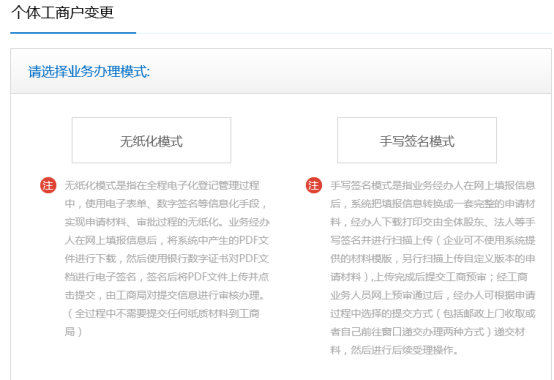This screenshot has height=380, width=554.
Task: Click text line 击提交，由工商局对提交信息进行审核办理。
Action: click(165, 295)
